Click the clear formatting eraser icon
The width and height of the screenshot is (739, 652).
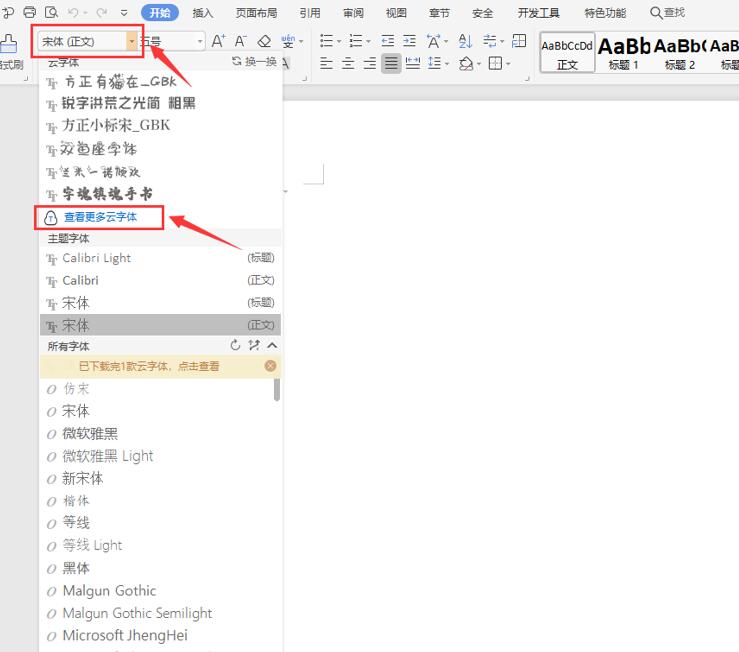(x=264, y=41)
